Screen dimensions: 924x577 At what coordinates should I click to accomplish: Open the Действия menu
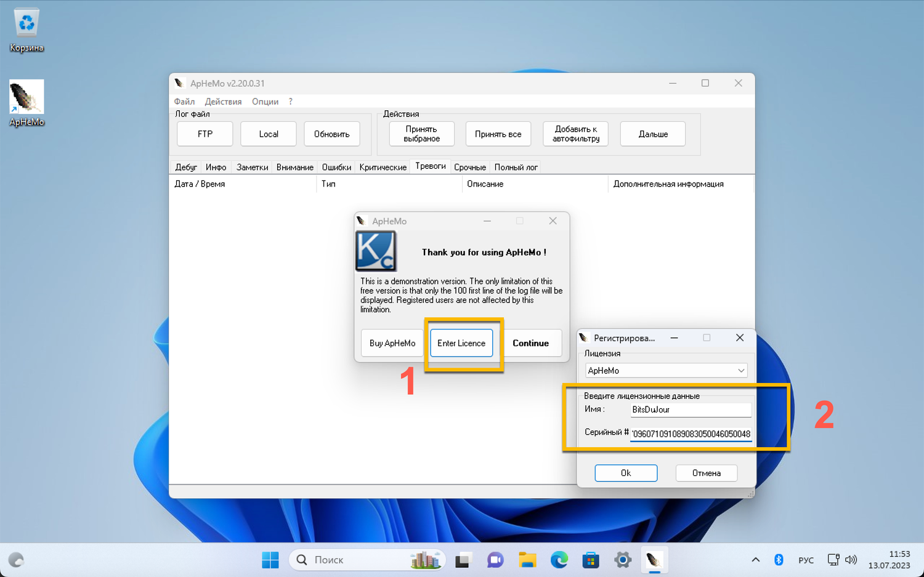pos(223,102)
